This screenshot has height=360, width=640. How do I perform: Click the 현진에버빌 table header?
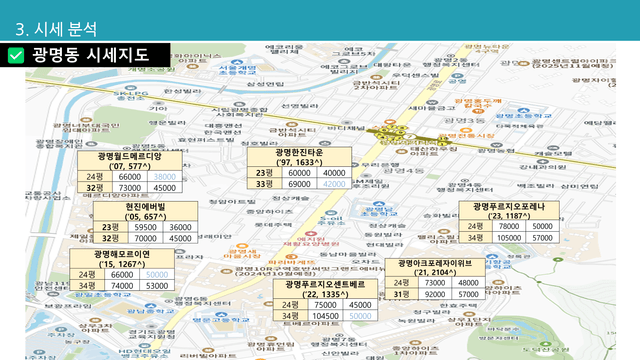[x=145, y=211]
